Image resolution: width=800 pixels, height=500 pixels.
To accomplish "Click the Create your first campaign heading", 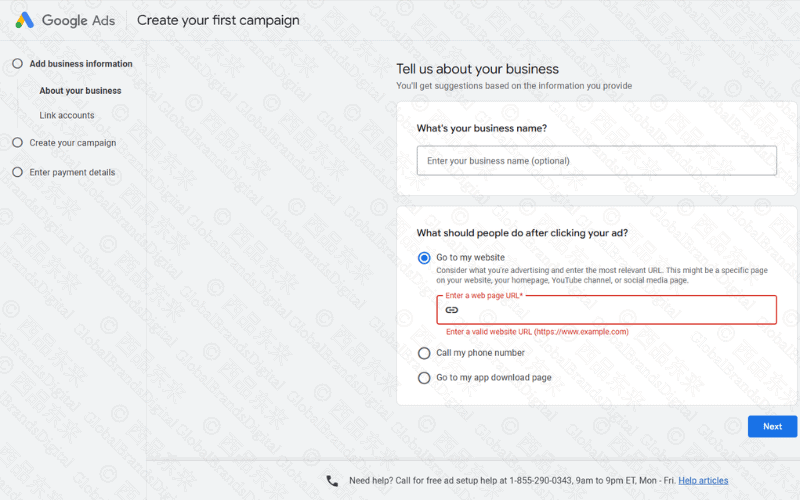I will click(218, 20).
